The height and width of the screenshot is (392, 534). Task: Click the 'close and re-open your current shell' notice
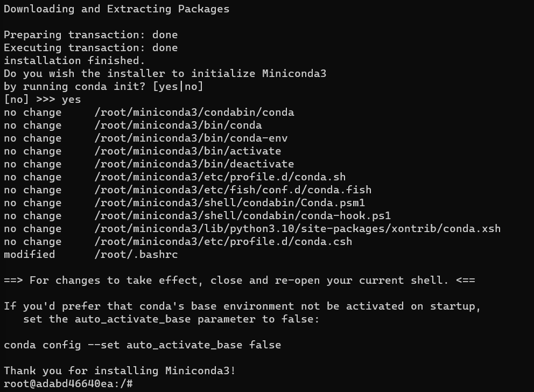point(329,281)
